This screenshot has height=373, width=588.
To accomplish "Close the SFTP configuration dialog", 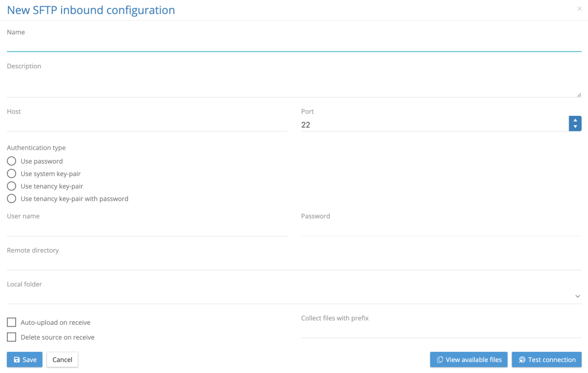I will (x=579, y=9).
